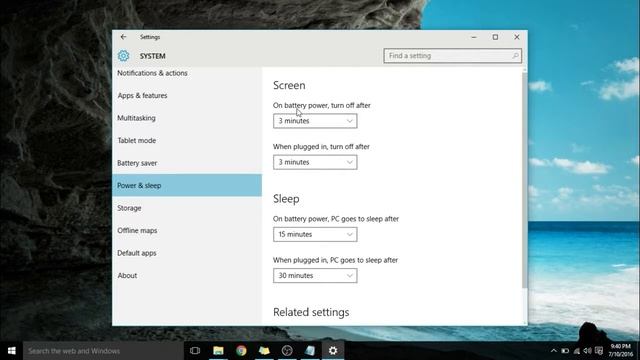Click 'On battery power, PC goes to sleep after'
640x360 pixels.
click(336, 219)
